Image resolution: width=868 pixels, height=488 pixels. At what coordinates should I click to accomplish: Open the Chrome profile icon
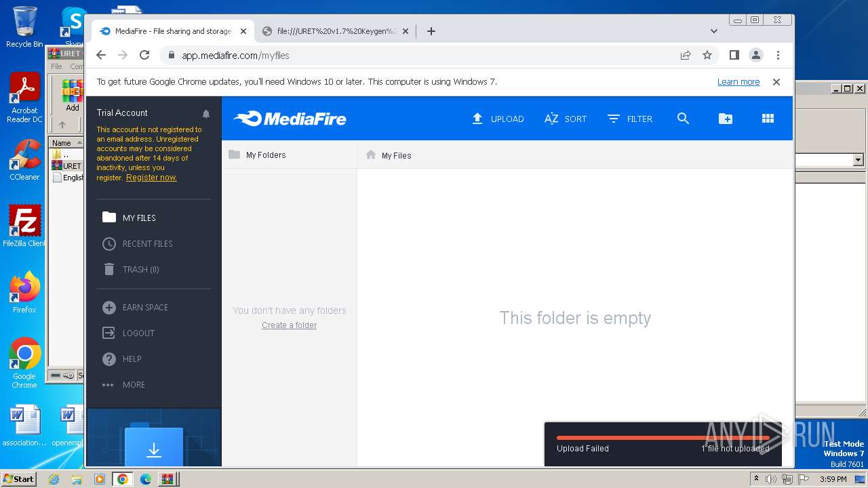click(x=755, y=55)
